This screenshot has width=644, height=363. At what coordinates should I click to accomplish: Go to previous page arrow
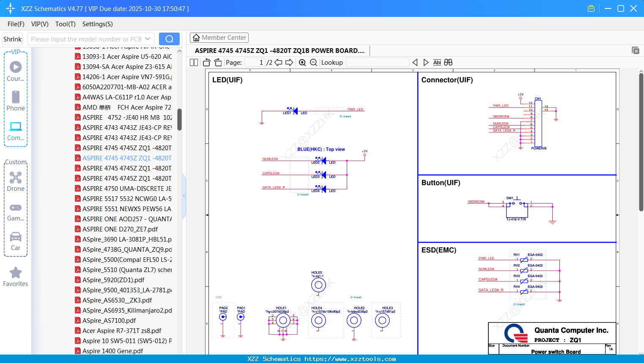pyautogui.click(x=278, y=63)
